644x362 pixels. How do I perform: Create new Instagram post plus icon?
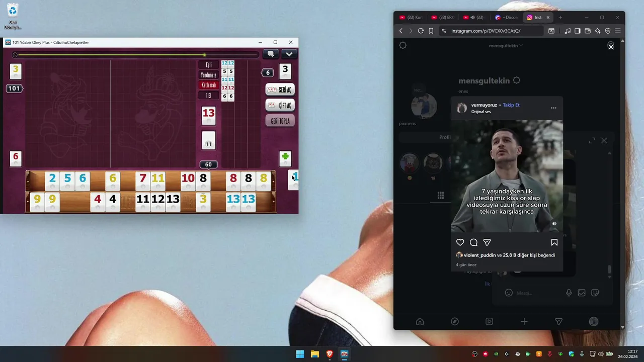tap(524, 322)
